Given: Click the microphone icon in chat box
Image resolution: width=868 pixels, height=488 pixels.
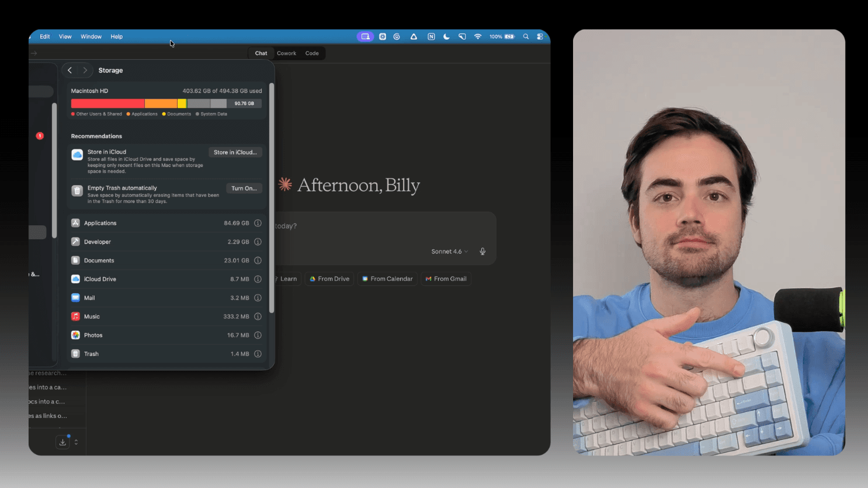Looking at the screenshot, I should 482,252.
